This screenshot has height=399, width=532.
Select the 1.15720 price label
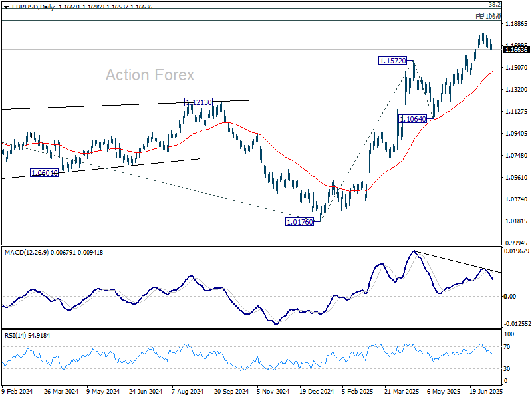pos(392,61)
